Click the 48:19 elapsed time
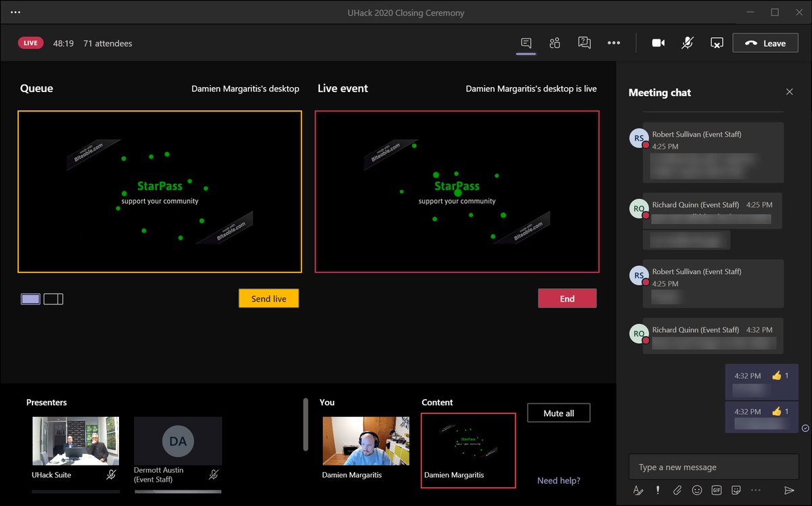This screenshot has width=812, height=506. [63, 43]
